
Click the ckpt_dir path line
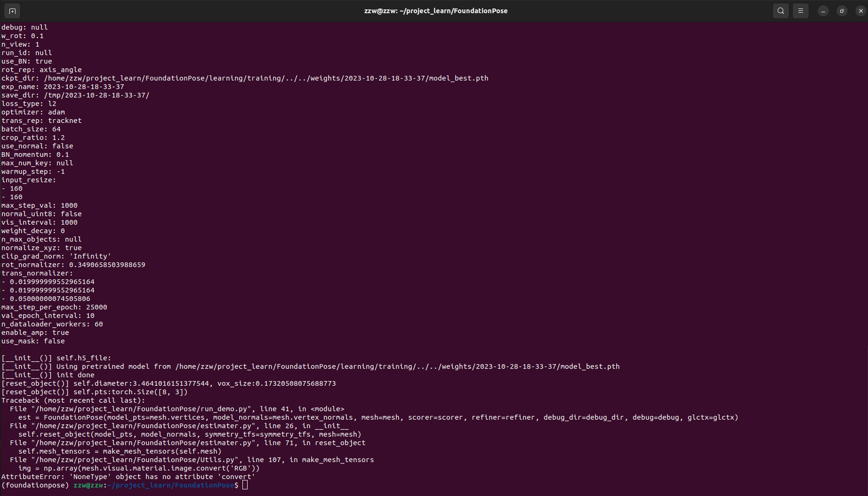[245, 78]
